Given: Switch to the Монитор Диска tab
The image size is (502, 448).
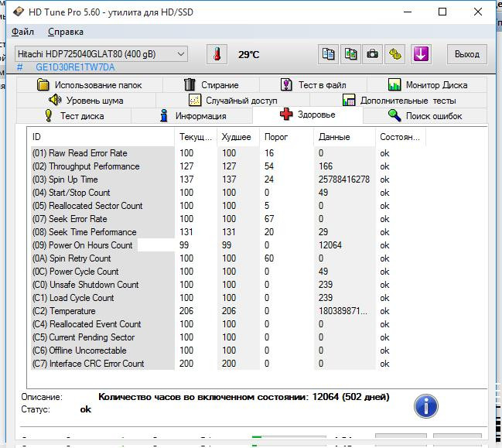Looking at the screenshot, I should [428, 85].
